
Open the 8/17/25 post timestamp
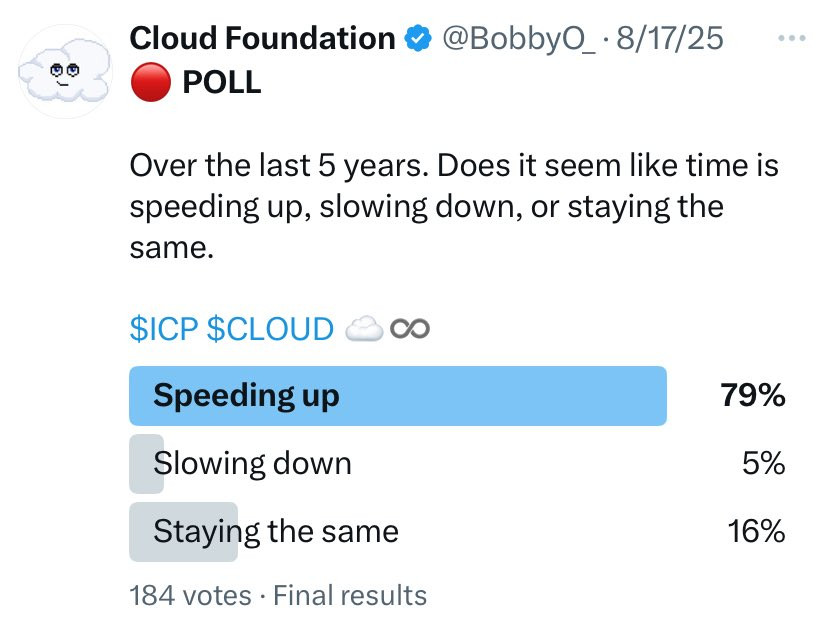(670, 39)
